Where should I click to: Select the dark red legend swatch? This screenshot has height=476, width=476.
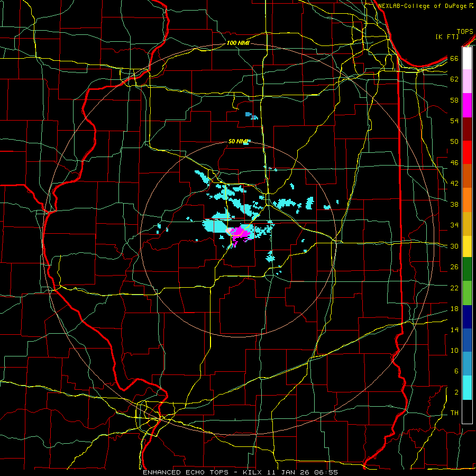467,129
